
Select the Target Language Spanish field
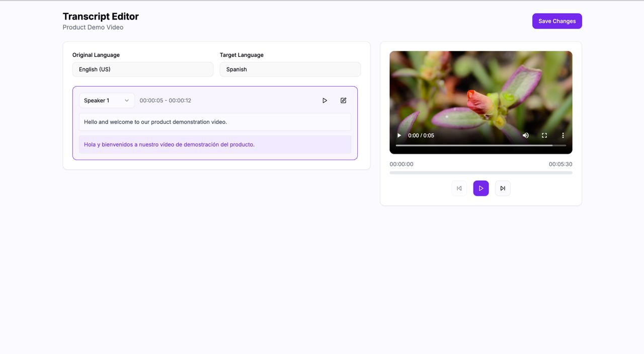click(x=290, y=69)
